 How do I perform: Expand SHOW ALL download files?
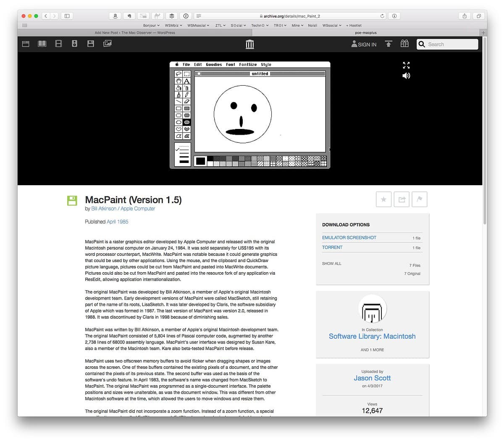point(332,263)
